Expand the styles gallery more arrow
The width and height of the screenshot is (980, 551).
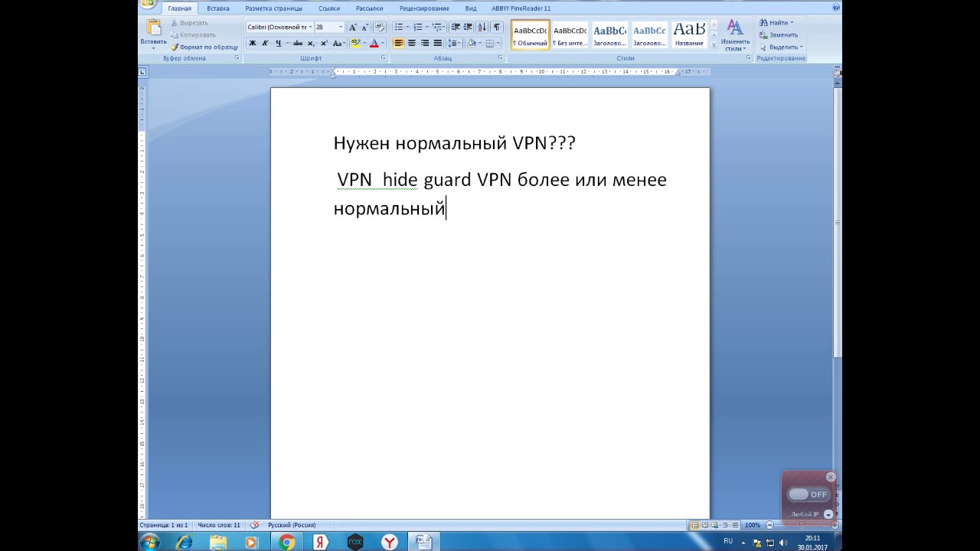point(714,45)
